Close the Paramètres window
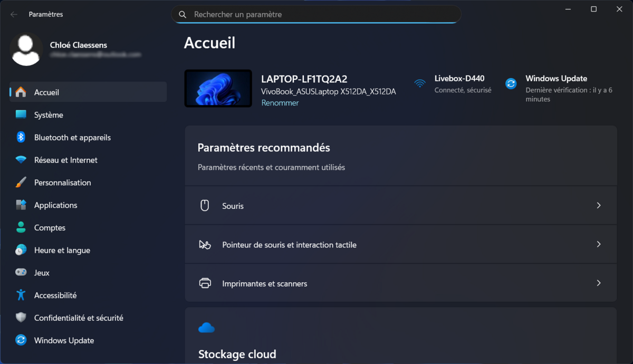This screenshot has height=364, width=633. [619, 9]
